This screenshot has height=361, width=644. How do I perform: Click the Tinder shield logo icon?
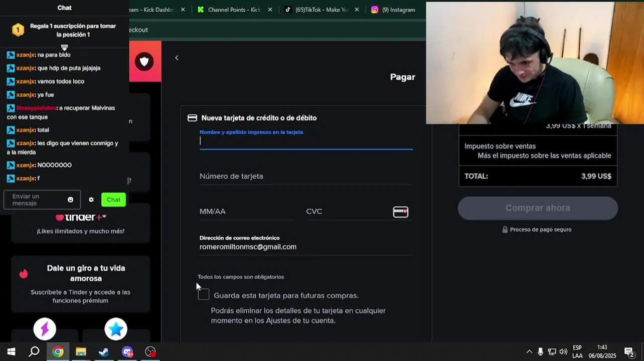tap(144, 62)
